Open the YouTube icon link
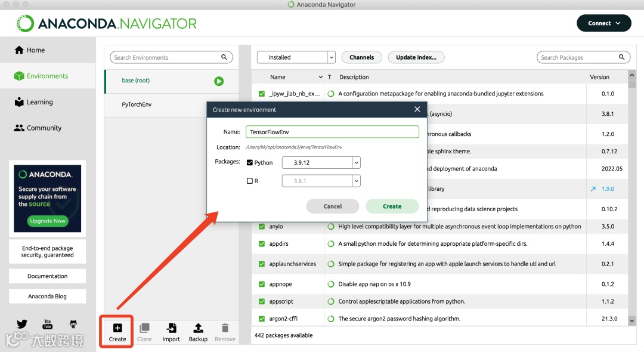 48,324
